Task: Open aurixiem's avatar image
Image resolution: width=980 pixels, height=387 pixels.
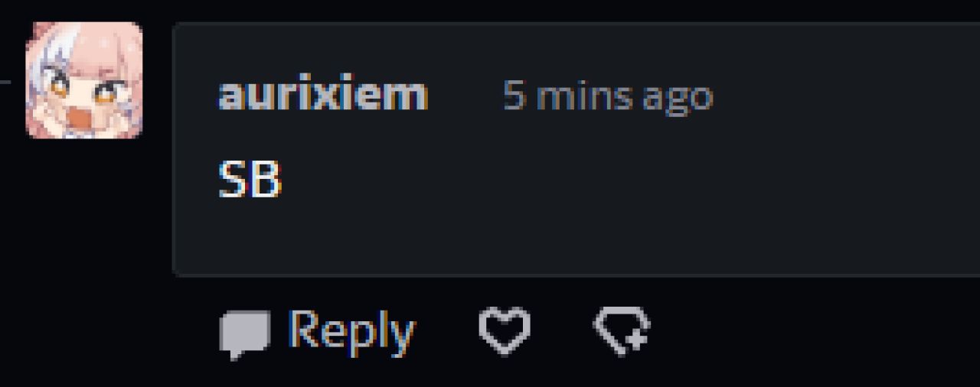Action: [x=84, y=80]
